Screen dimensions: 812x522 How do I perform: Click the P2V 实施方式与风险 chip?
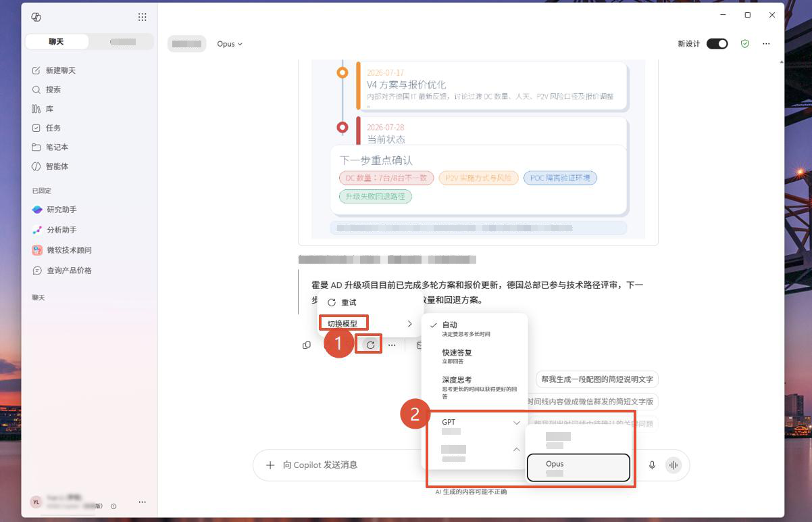(x=479, y=178)
